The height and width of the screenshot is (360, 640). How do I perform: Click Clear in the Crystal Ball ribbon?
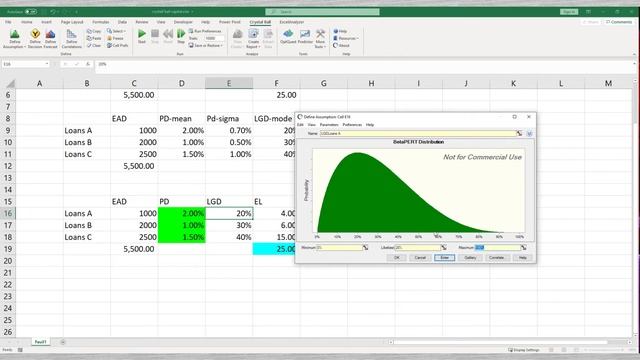coord(94,46)
